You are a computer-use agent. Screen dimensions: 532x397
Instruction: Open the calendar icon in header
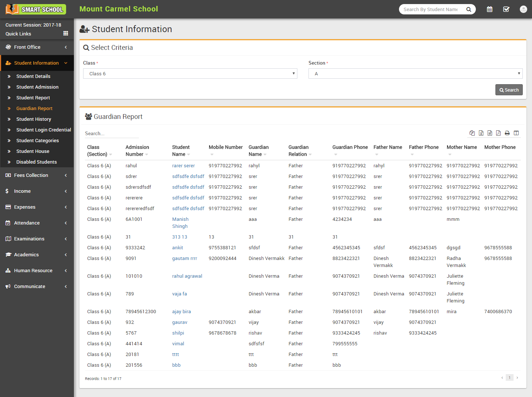pos(490,9)
